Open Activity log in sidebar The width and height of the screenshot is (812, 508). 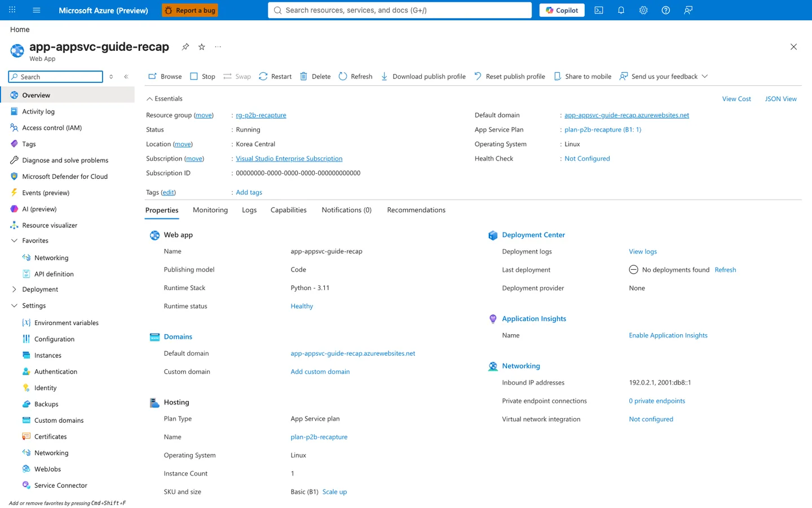[38, 112]
